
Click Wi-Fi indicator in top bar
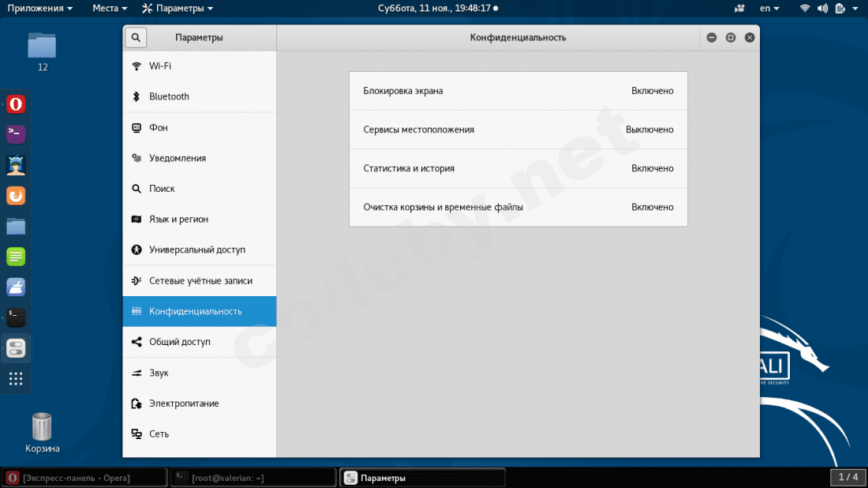point(805,9)
